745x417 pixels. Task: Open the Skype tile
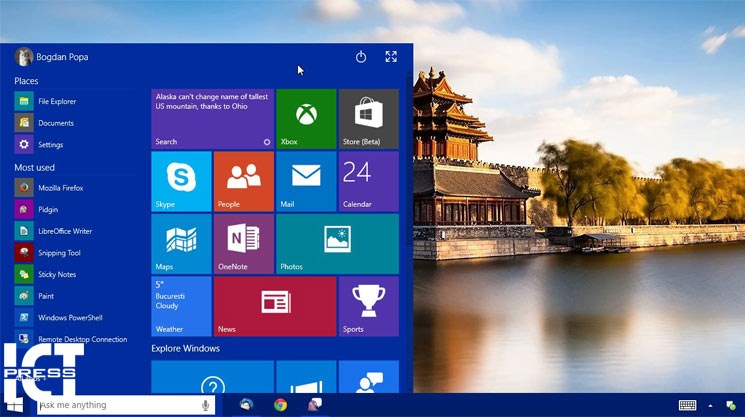(x=181, y=181)
